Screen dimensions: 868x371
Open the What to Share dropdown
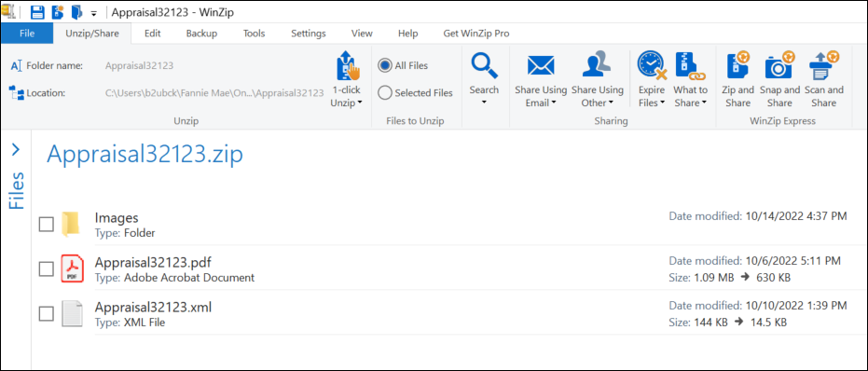[704, 103]
